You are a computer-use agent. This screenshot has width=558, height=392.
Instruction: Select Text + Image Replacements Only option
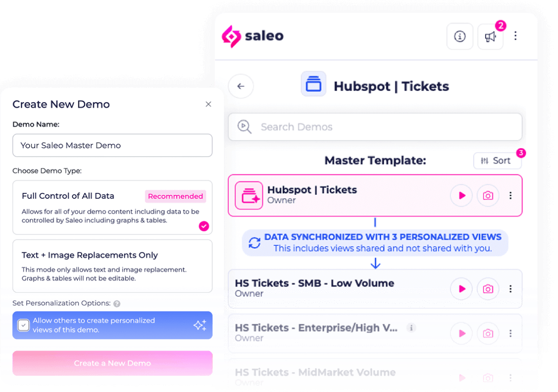click(112, 266)
